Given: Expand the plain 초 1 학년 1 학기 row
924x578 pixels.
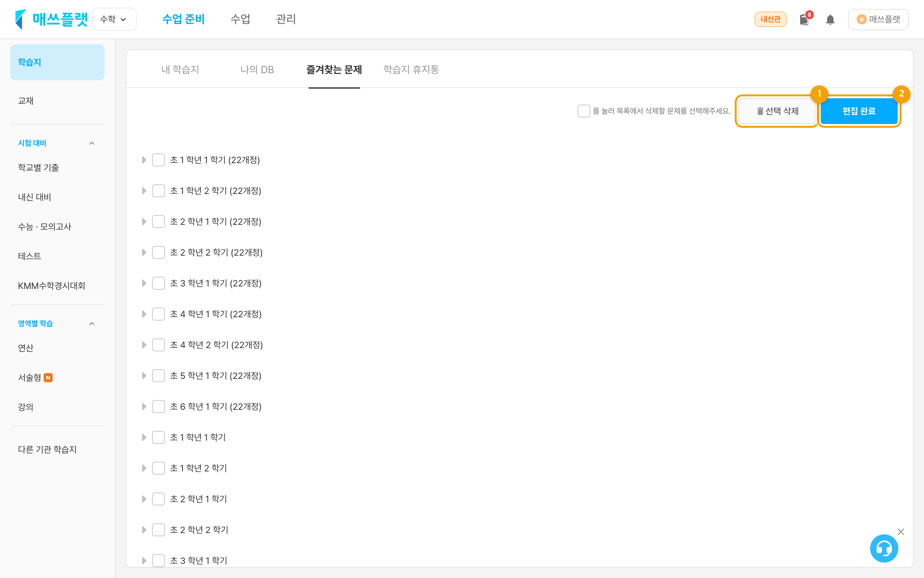Looking at the screenshot, I should [x=144, y=437].
